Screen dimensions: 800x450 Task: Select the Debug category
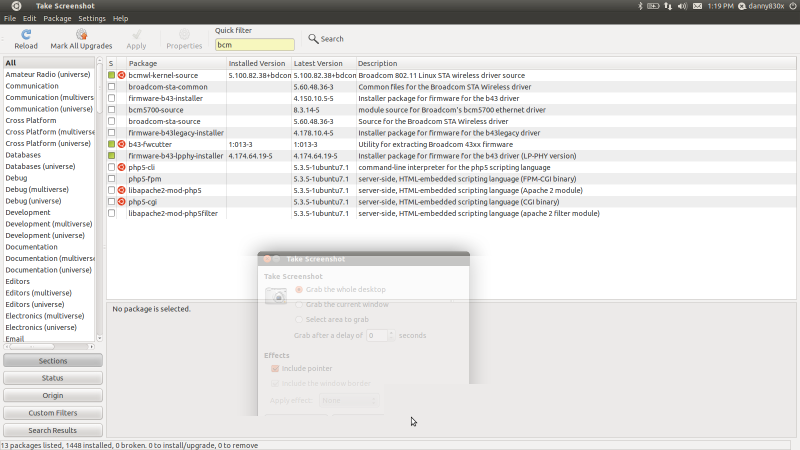[x=49, y=178]
